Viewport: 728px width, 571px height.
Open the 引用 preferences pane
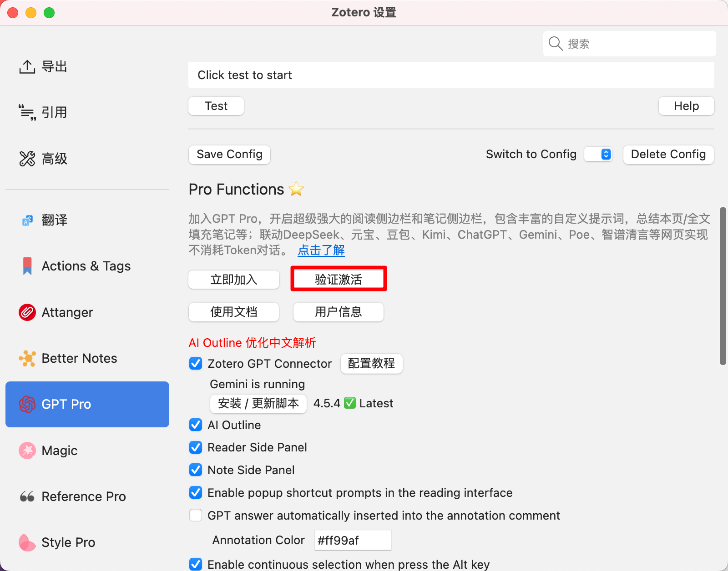87,112
